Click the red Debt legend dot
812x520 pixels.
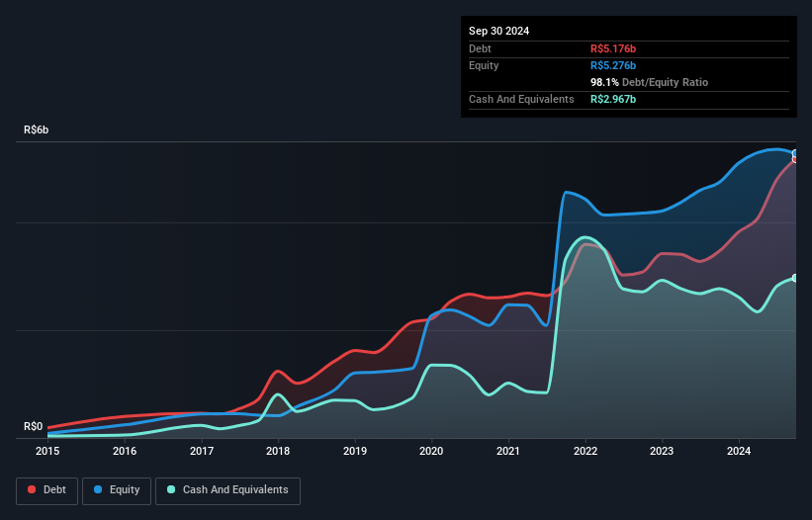click(x=32, y=489)
